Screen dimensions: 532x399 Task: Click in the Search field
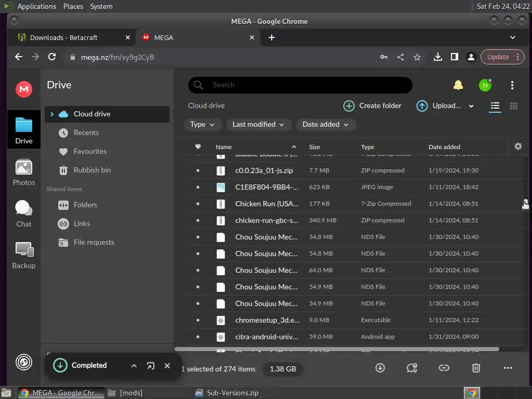(x=300, y=85)
